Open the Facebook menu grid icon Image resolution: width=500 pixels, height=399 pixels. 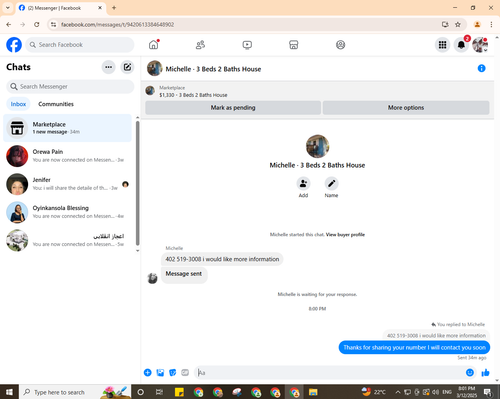(442, 45)
